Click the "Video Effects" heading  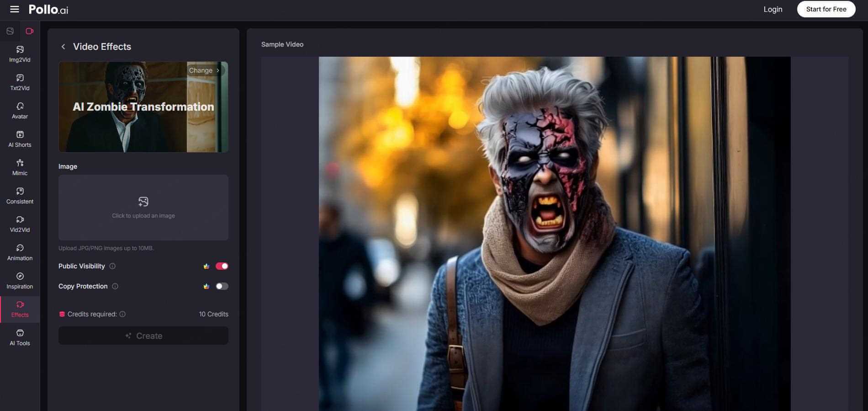(x=102, y=47)
